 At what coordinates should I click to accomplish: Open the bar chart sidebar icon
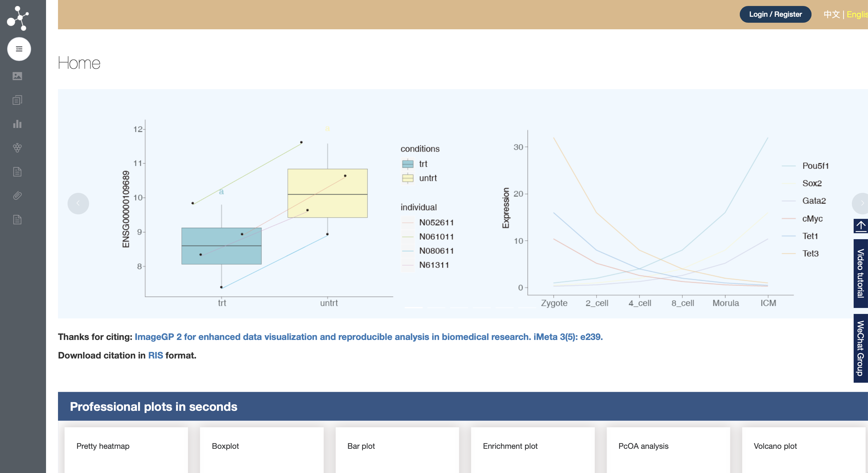[18, 124]
